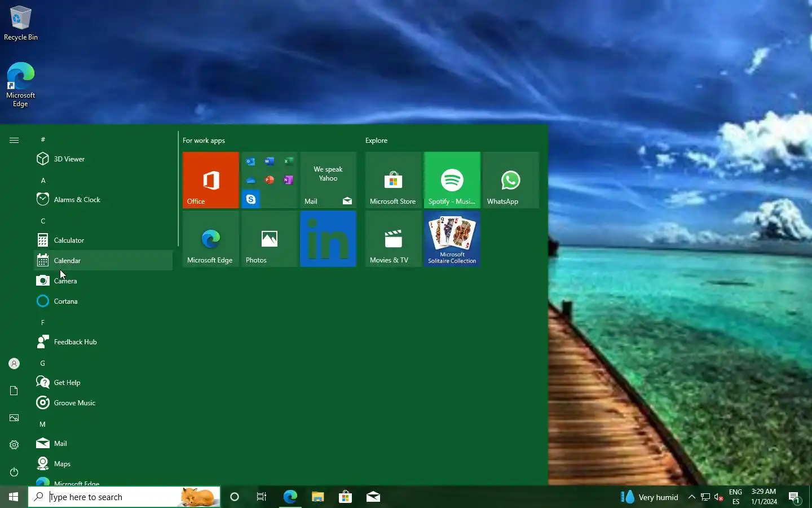Focus the 'Type here to search' box
The image size is (812, 508).
coord(124,497)
